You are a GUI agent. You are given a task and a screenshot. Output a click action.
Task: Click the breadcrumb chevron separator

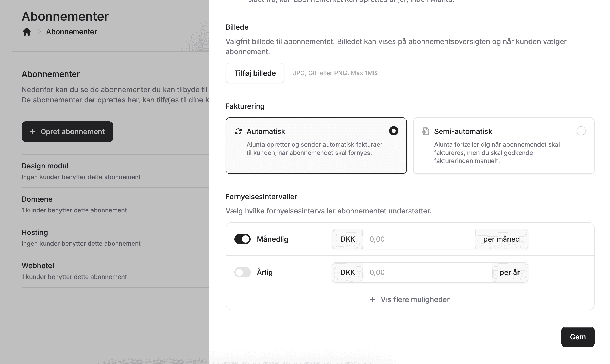pos(39,32)
